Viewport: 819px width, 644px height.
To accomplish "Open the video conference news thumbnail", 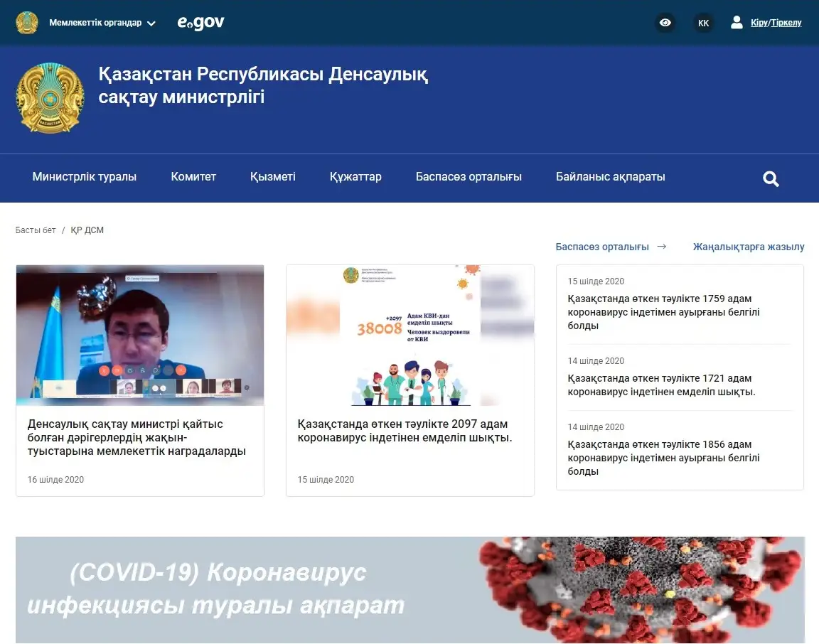I will click(x=140, y=336).
